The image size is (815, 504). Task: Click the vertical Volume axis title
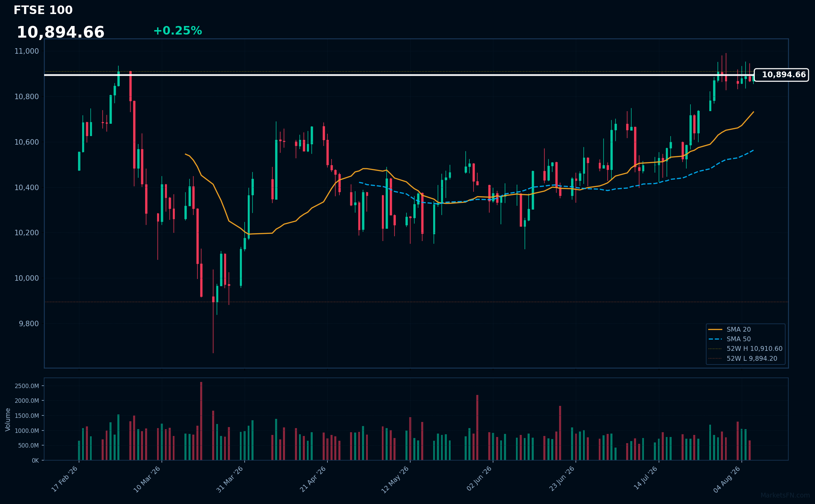(8, 420)
